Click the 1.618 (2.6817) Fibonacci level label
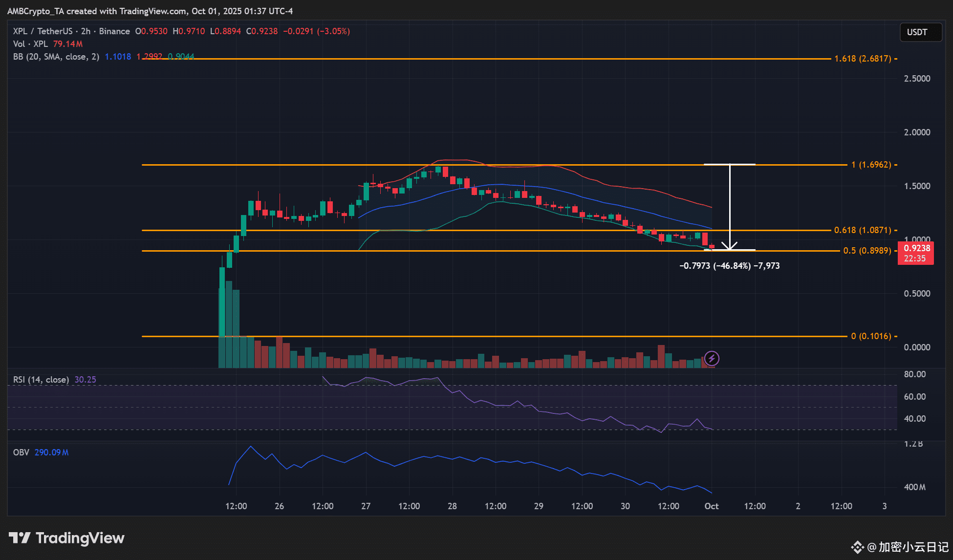The height and width of the screenshot is (560, 953). 863,59
